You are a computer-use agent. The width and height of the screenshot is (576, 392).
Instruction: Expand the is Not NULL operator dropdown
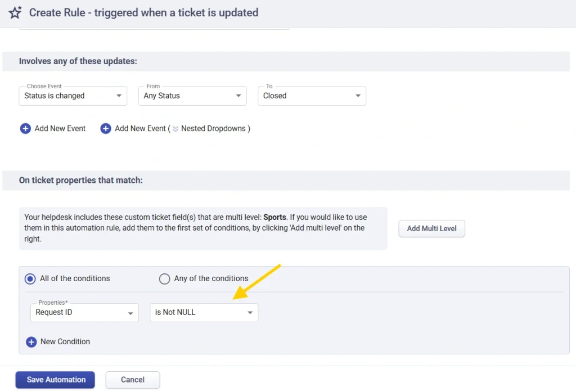(204, 313)
